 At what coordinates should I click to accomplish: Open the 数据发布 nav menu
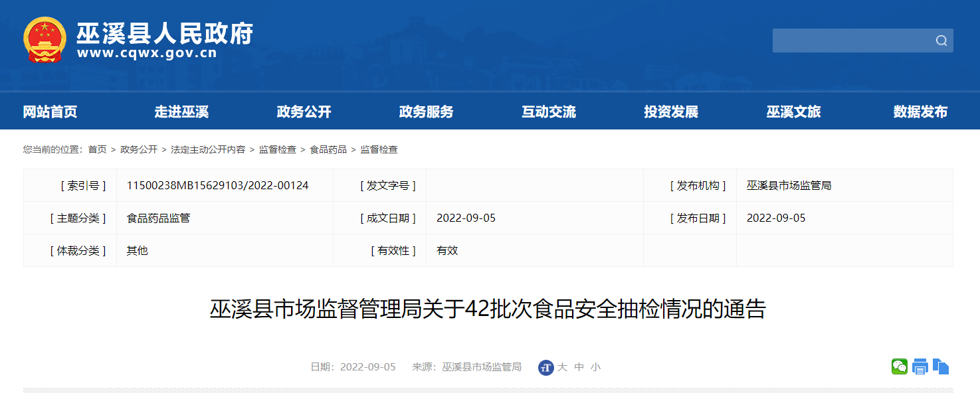click(920, 112)
